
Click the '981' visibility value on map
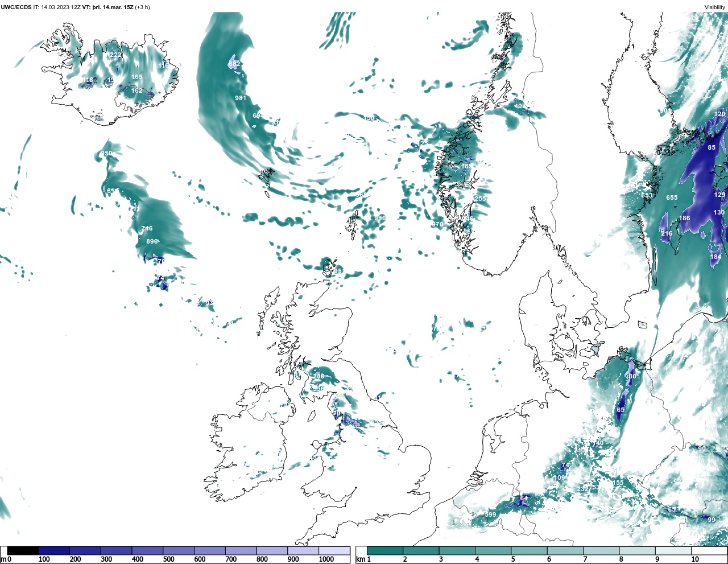(241, 98)
